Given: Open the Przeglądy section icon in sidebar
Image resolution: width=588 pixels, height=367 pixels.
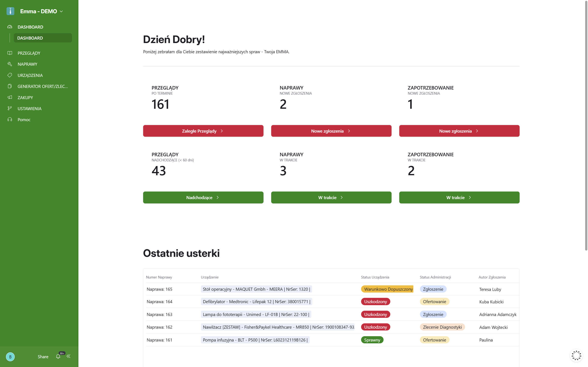Looking at the screenshot, I should [x=10, y=53].
